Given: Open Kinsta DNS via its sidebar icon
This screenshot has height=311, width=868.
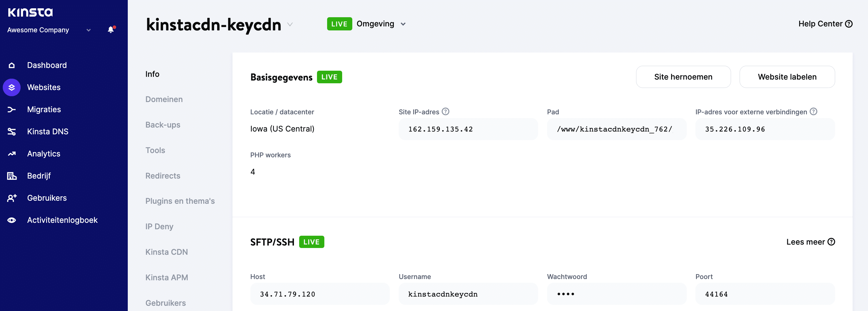Looking at the screenshot, I should [11, 131].
